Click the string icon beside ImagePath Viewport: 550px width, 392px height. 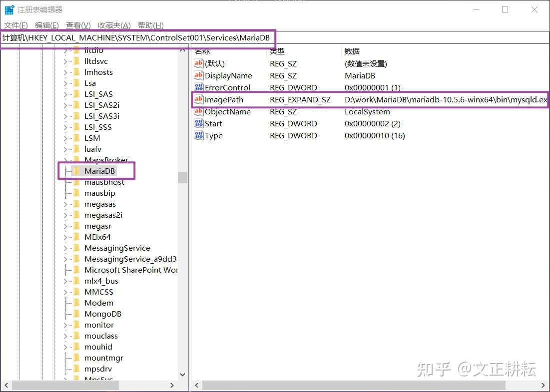(198, 99)
